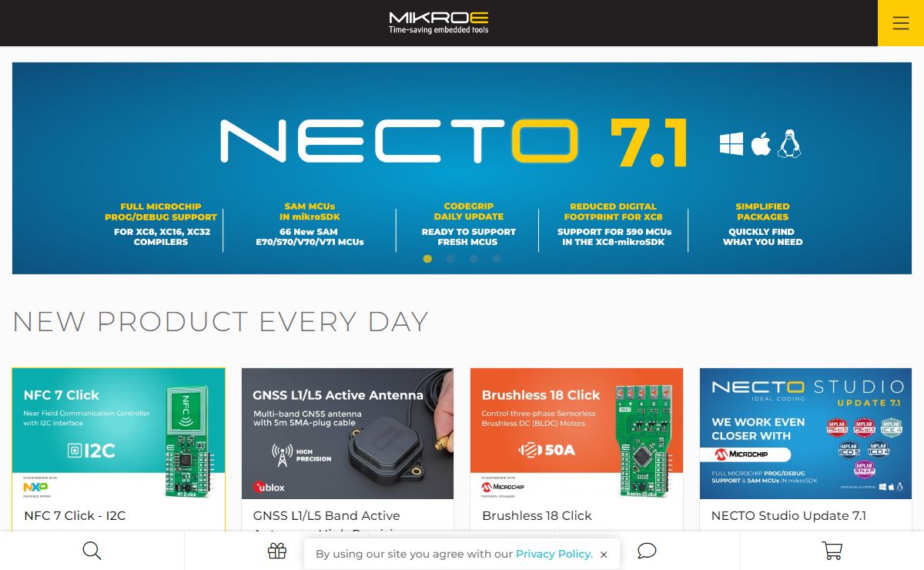Open the NECTO Studio Update 7.1 thumbnail
Screen dimensions: 924x570
click(x=805, y=434)
